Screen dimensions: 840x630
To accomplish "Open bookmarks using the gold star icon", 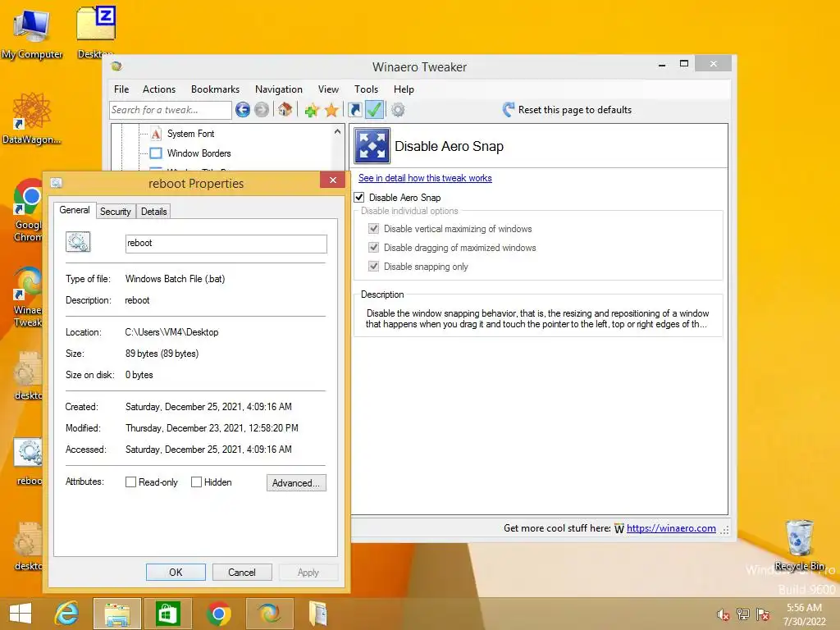I will (331, 110).
